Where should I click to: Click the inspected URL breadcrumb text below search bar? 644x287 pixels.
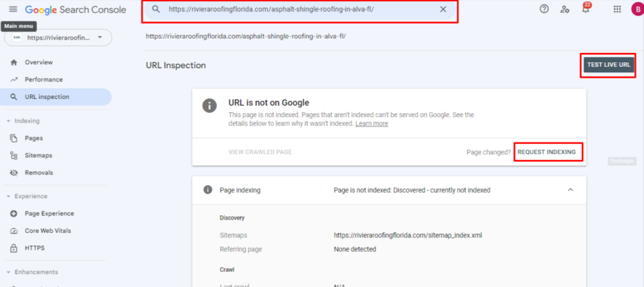pos(246,36)
